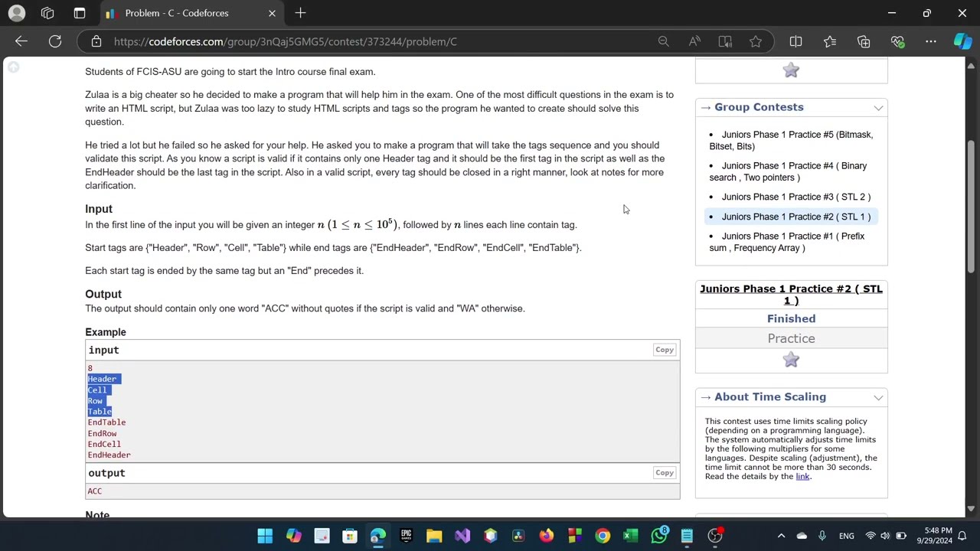Image resolution: width=980 pixels, height=551 pixels.
Task: Open the tab actions menu
Action: (x=80, y=13)
